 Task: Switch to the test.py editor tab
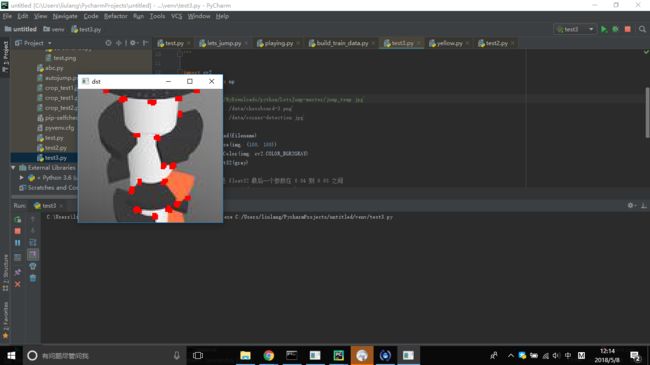tap(174, 43)
